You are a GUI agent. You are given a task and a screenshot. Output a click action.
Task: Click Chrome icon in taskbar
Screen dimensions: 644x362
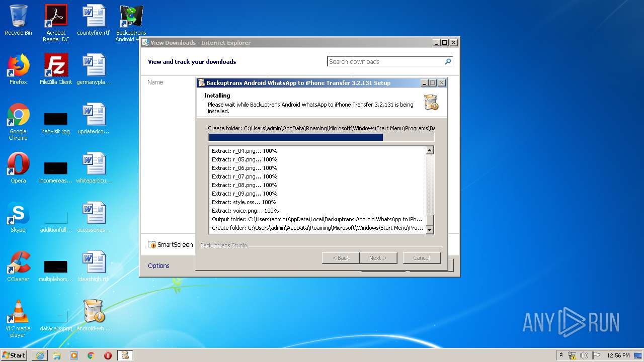[x=91, y=355]
